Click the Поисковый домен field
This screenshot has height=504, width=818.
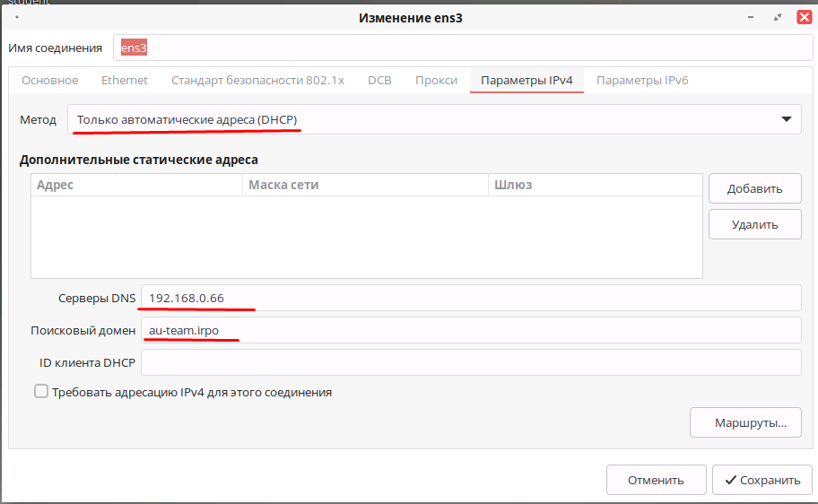click(470, 330)
